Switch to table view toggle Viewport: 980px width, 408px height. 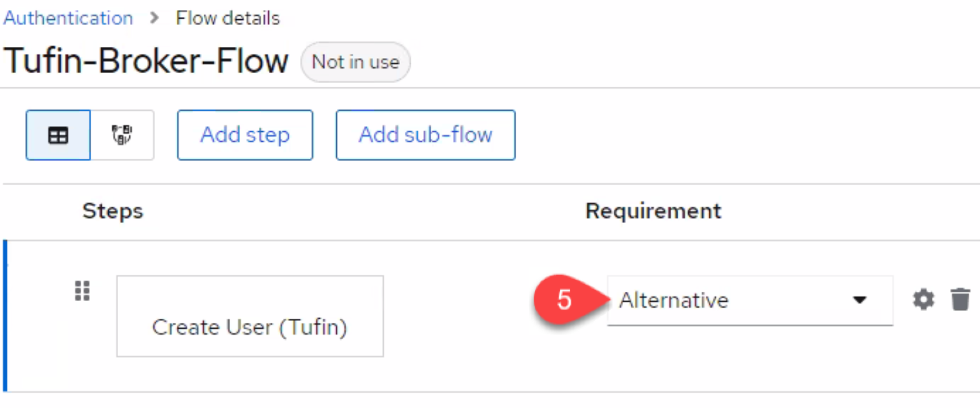coord(58,135)
